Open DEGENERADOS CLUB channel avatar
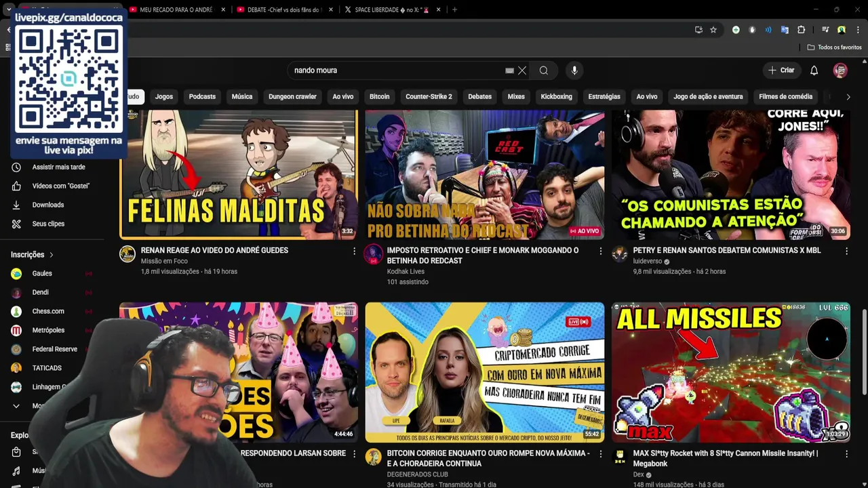 click(373, 457)
